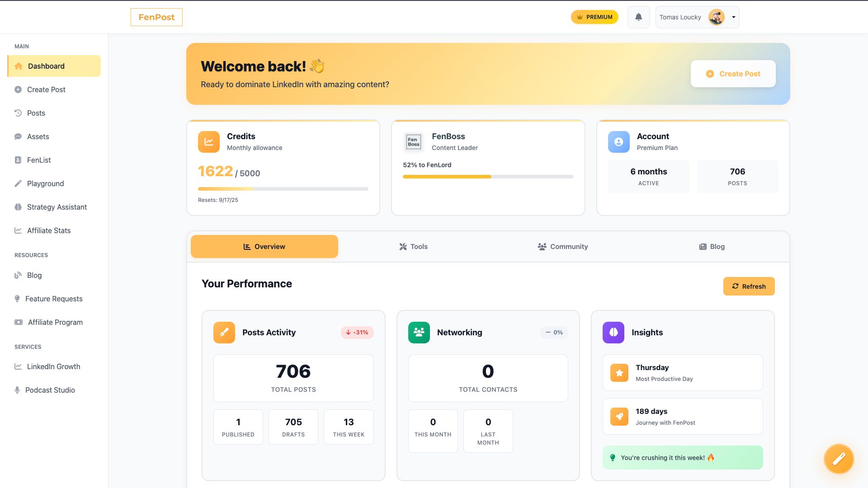This screenshot has height=488, width=868.
Task: Open Playground label in sidebar
Action: [x=46, y=183]
